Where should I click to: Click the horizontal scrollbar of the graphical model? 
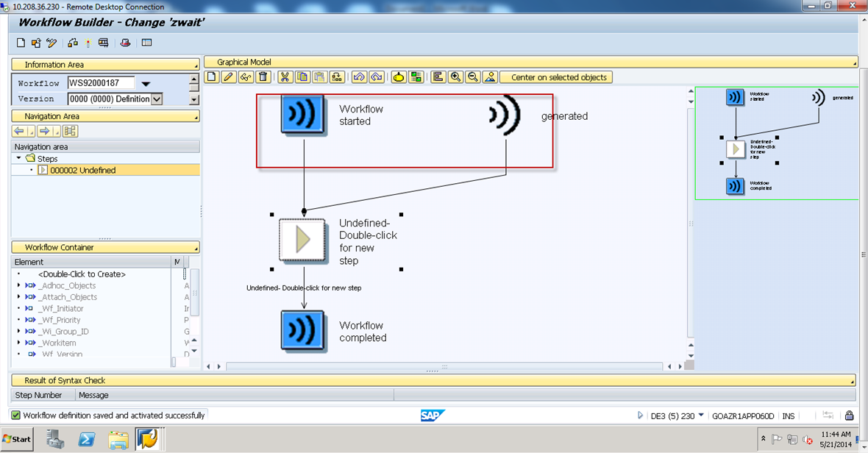[x=444, y=366]
